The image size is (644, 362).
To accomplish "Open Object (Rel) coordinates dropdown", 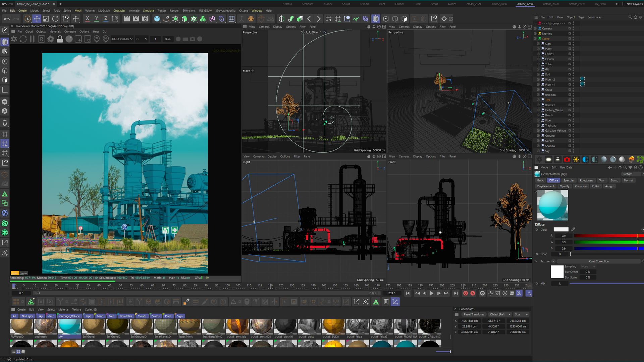I will coord(500,314).
